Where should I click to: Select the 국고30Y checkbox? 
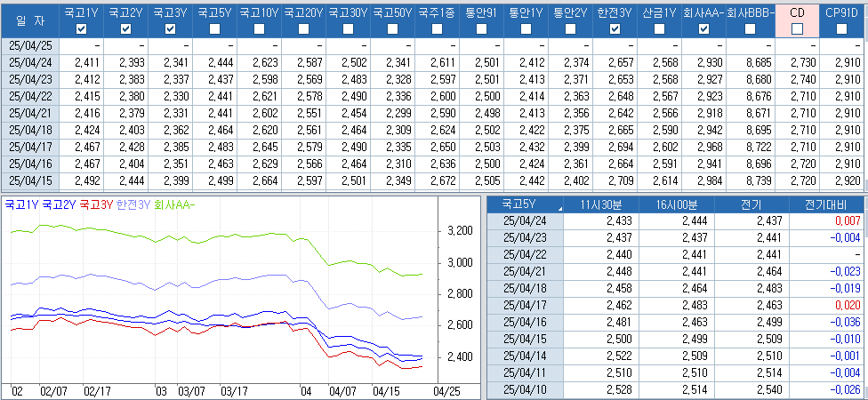point(349,29)
